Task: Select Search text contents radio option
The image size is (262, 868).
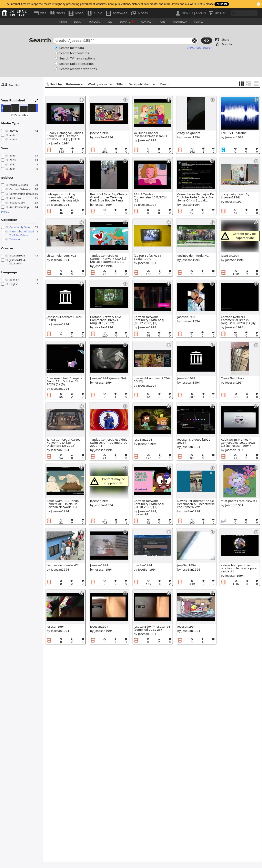Action: (56, 53)
